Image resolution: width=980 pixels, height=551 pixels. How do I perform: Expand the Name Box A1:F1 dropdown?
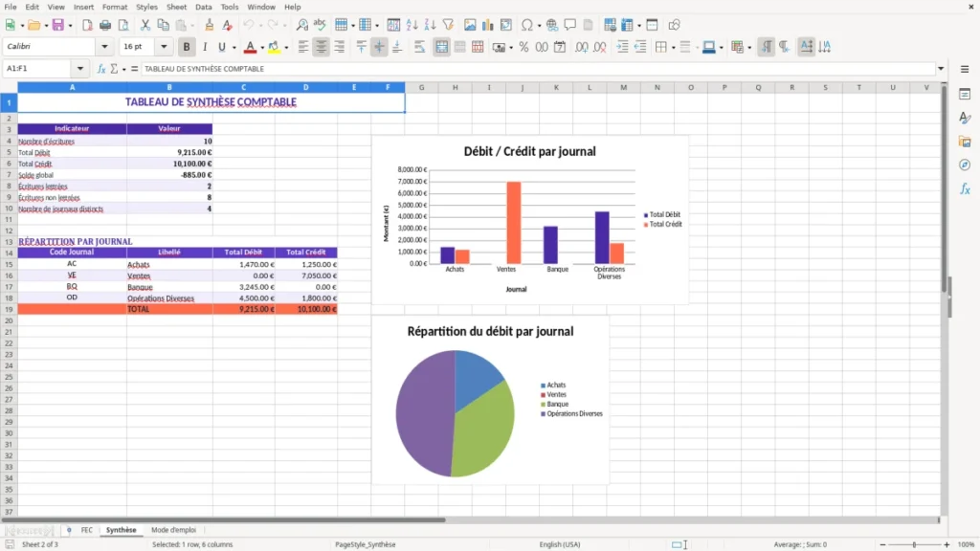(80, 69)
